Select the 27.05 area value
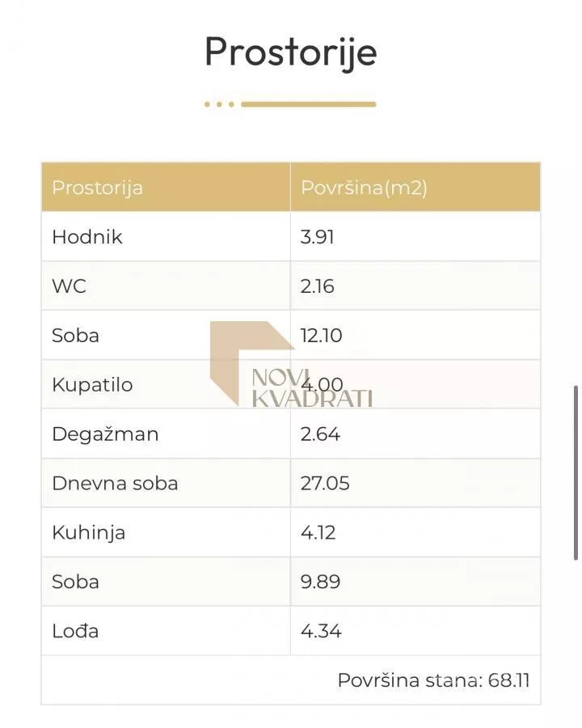 coord(324,483)
